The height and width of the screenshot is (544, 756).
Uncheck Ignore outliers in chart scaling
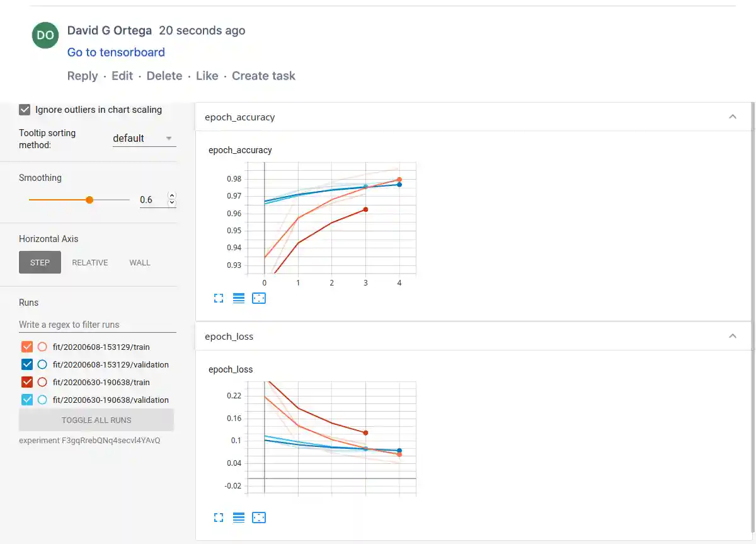pos(24,109)
